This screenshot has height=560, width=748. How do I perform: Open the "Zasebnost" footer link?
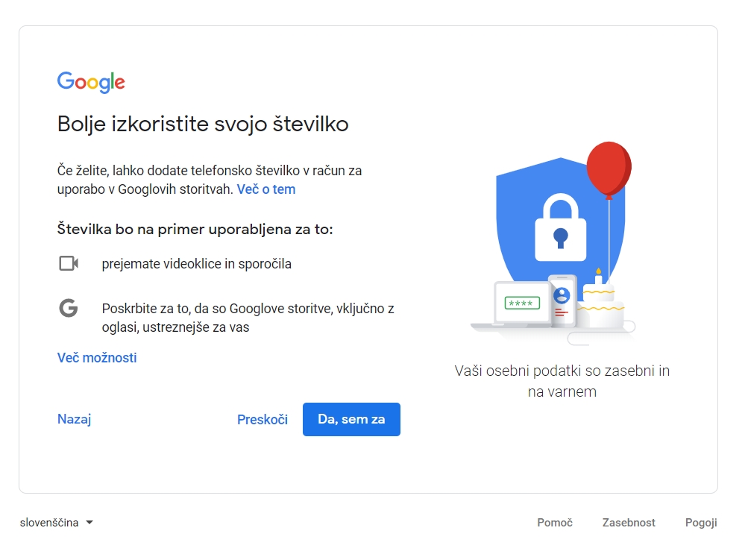click(629, 523)
